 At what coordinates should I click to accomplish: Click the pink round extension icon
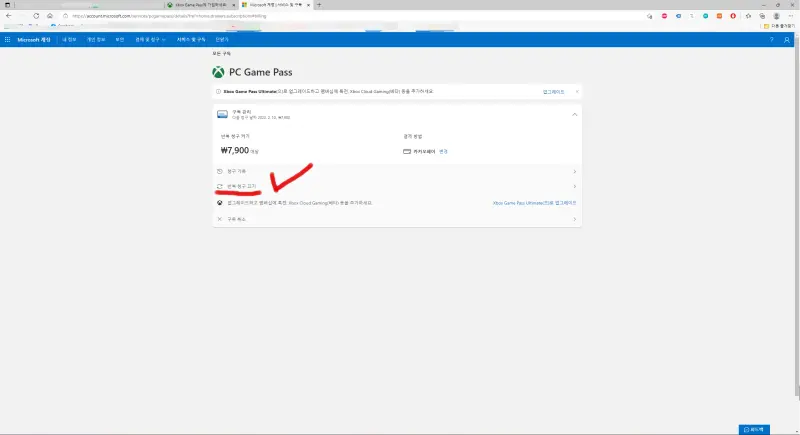(x=664, y=16)
